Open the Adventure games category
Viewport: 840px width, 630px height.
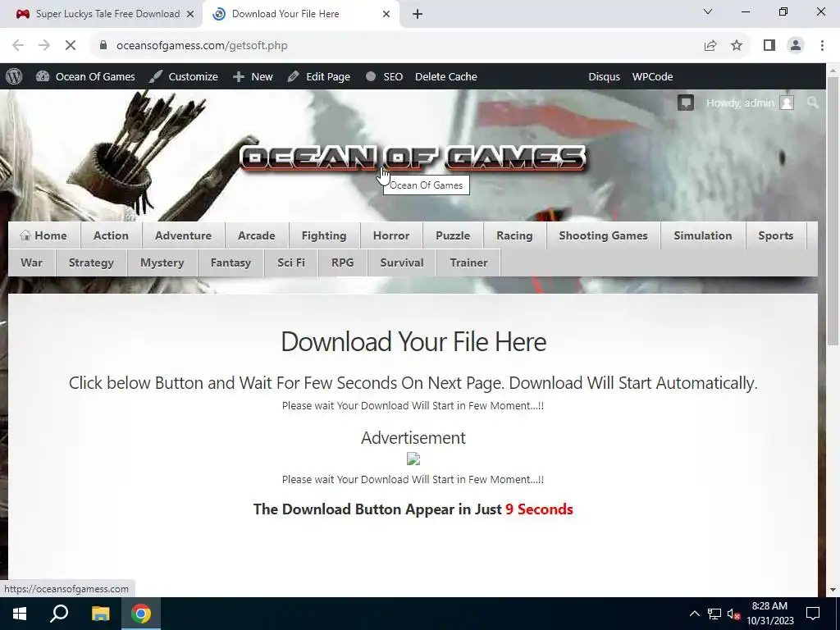point(183,235)
